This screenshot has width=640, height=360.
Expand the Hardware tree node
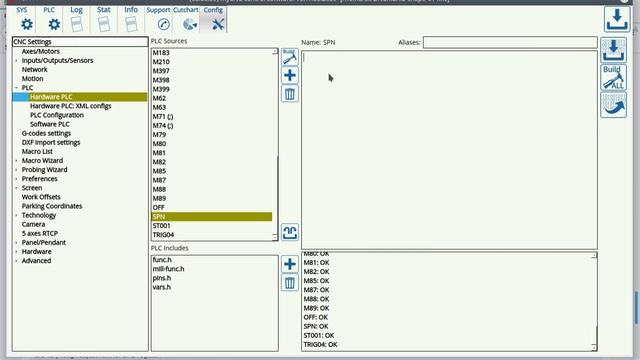tap(16, 252)
